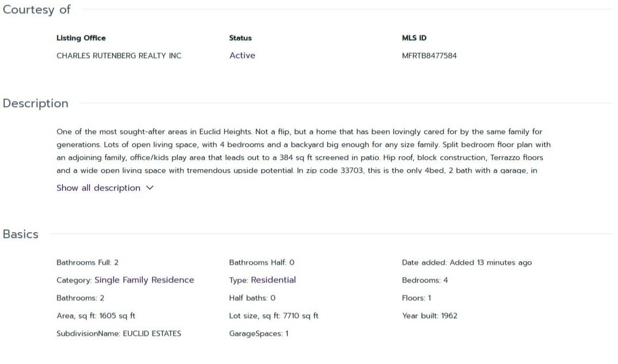Click the Bedrooms: 4 detail

click(x=425, y=280)
